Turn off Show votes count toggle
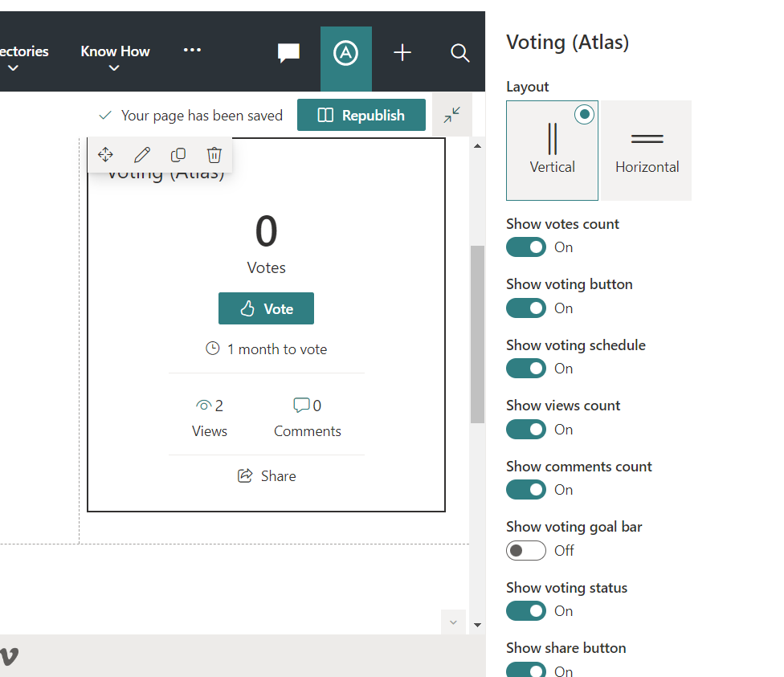Image resolution: width=784 pixels, height=677 pixels. point(526,247)
